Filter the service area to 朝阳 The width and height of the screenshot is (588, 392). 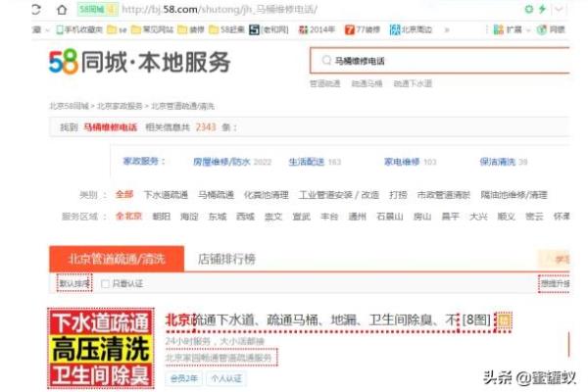point(162,217)
